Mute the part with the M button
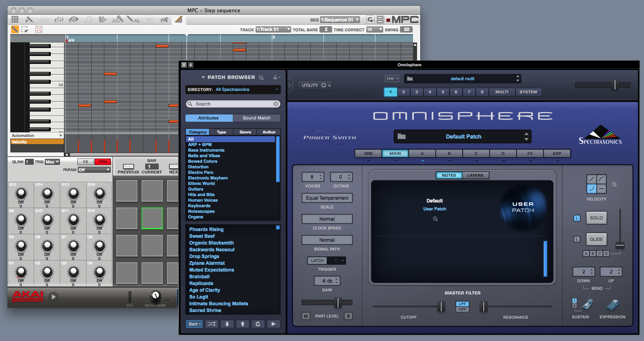This screenshot has height=341, width=644. pos(306,316)
